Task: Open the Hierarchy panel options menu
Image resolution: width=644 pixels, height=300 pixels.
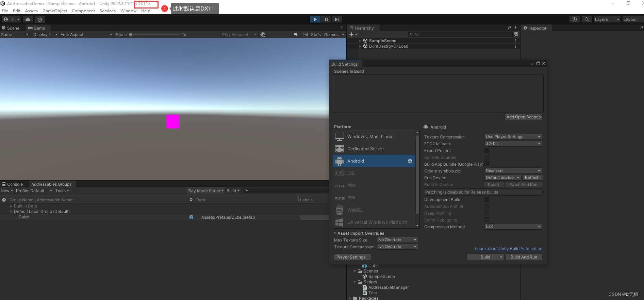Action: [x=515, y=28]
